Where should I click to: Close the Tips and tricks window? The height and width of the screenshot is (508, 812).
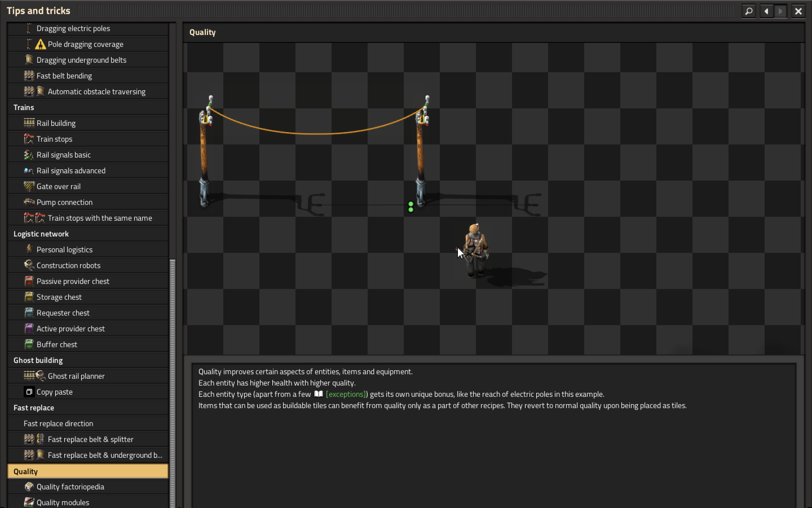798,11
